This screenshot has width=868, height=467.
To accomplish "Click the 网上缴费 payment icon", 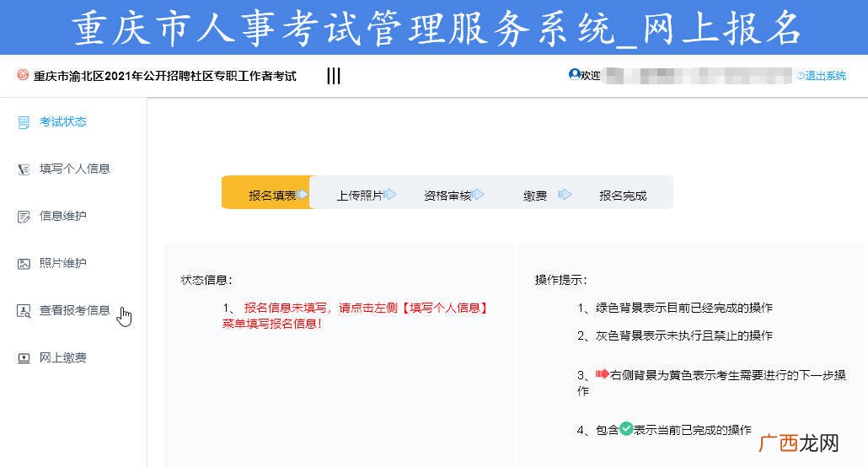I will pos(24,358).
